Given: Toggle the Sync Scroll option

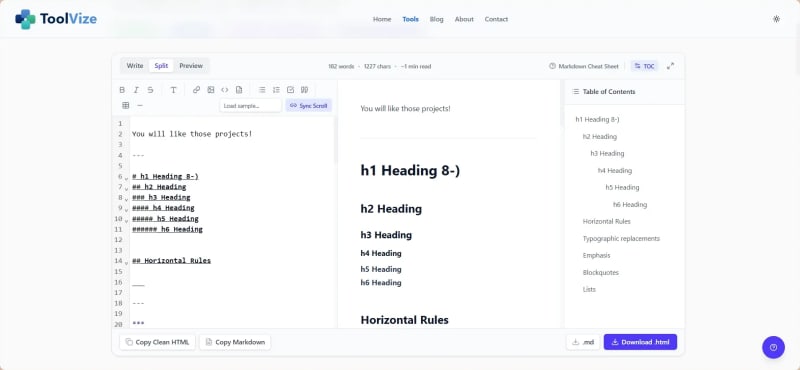Looking at the screenshot, I should coord(309,106).
